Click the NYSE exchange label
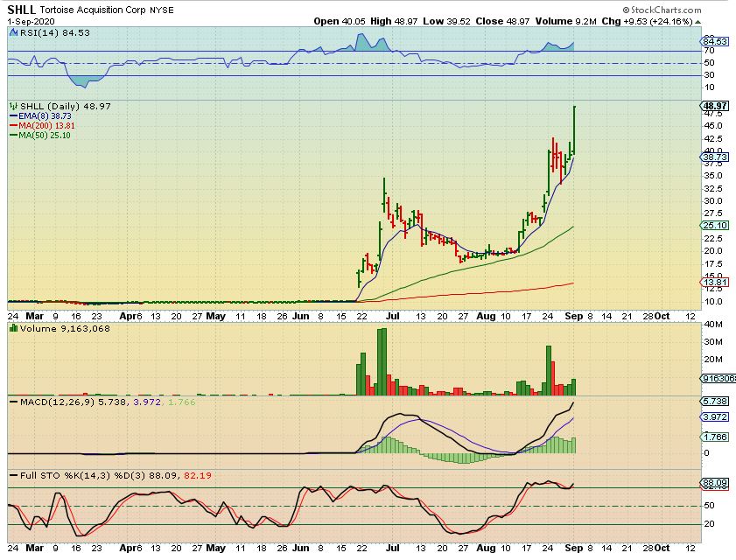736x560 pixels. (162, 10)
